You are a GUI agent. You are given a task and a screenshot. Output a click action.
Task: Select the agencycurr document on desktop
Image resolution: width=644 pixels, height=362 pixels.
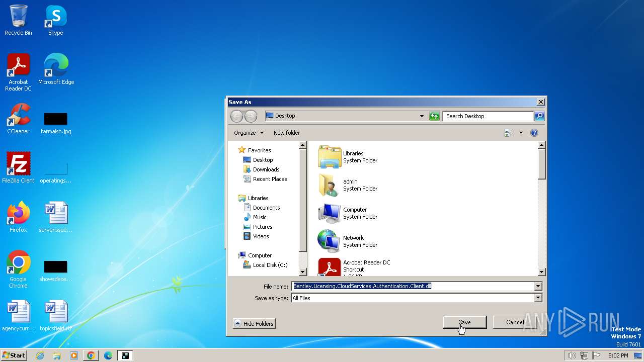coord(18,316)
